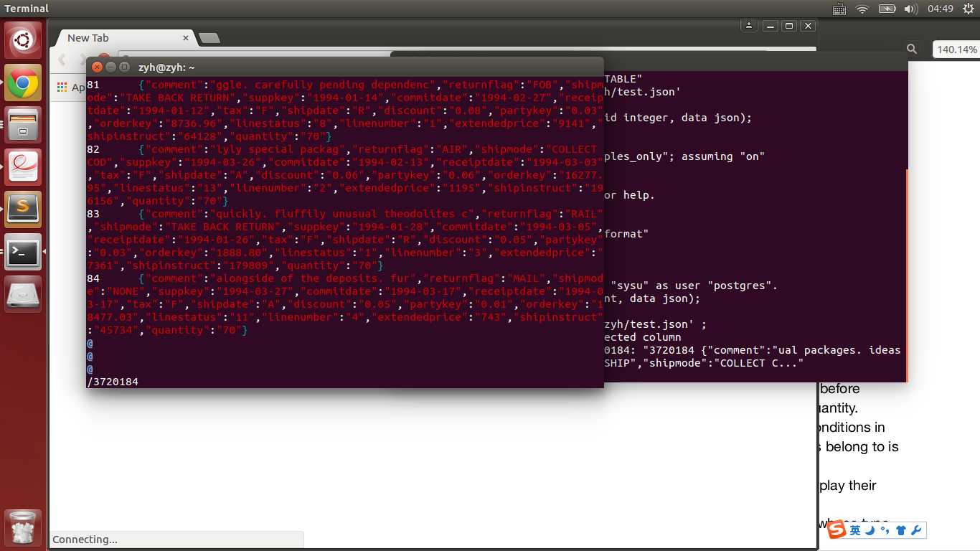Click the search magnifier in the document viewer
This screenshot has height=551, width=980.
tap(912, 49)
